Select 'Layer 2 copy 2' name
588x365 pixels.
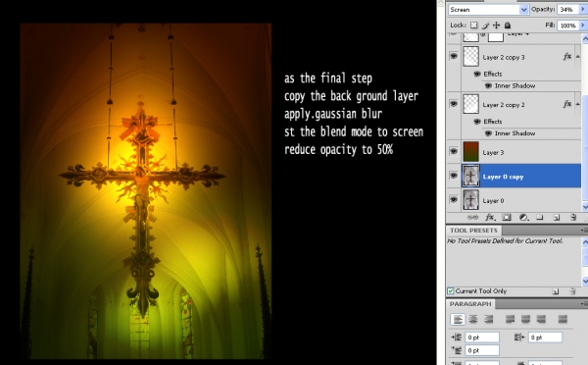(504, 105)
